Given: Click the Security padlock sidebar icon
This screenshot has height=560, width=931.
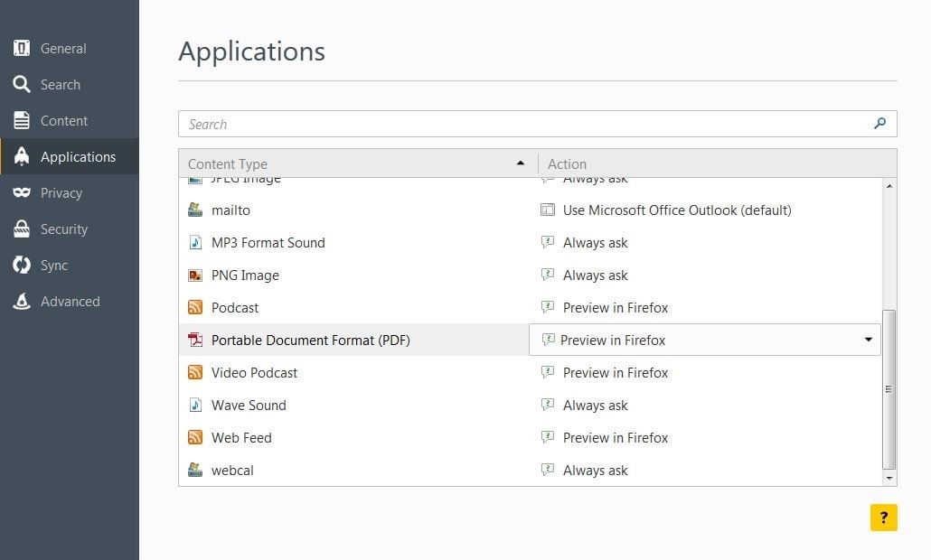Looking at the screenshot, I should tap(22, 229).
